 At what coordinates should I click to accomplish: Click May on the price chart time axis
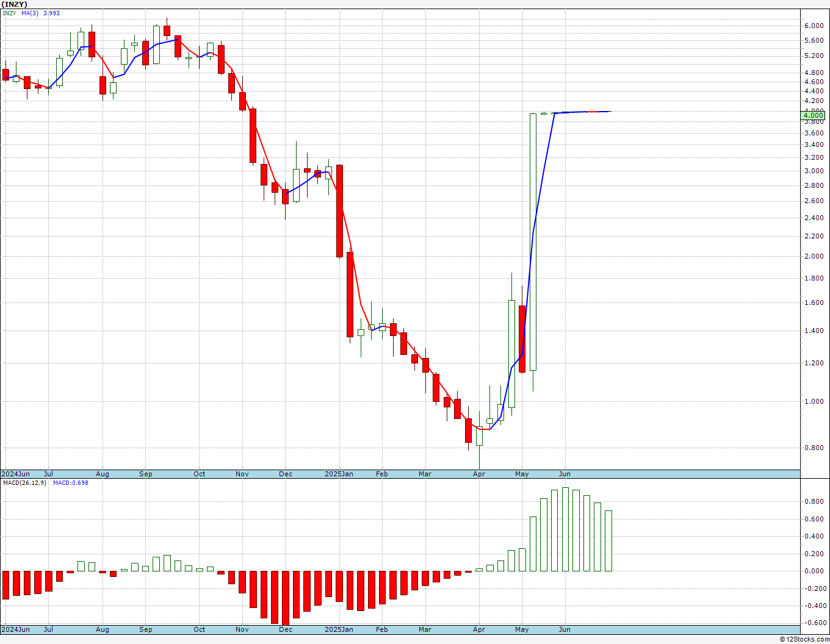522,474
